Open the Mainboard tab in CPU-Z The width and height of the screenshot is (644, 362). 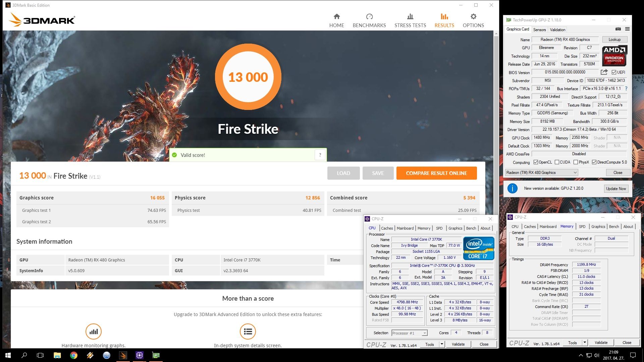tap(405, 228)
